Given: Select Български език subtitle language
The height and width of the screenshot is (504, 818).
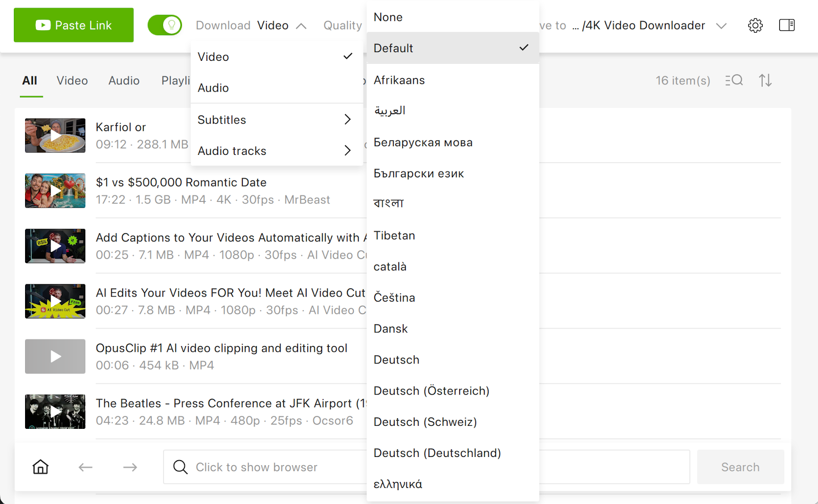Looking at the screenshot, I should click(x=453, y=174).
